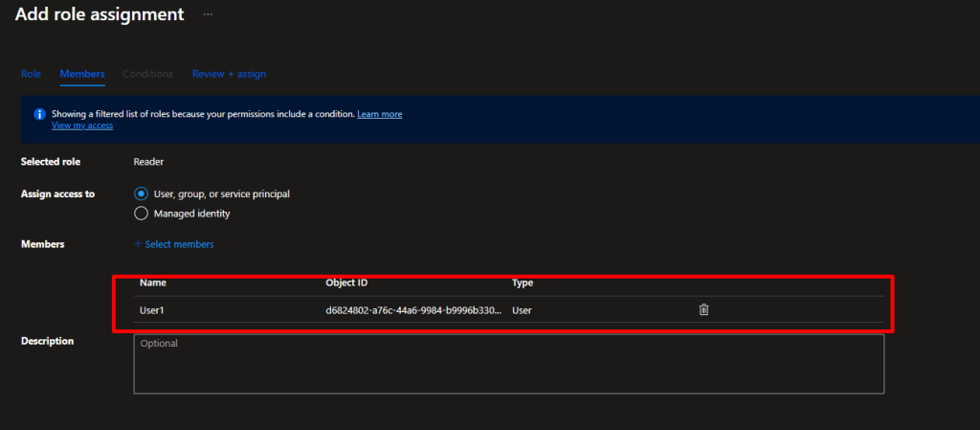The height and width of the screenshot is (430, 980).
Task: Open the ellipsis menu beside the page title
Action: [x=208, y=14]
